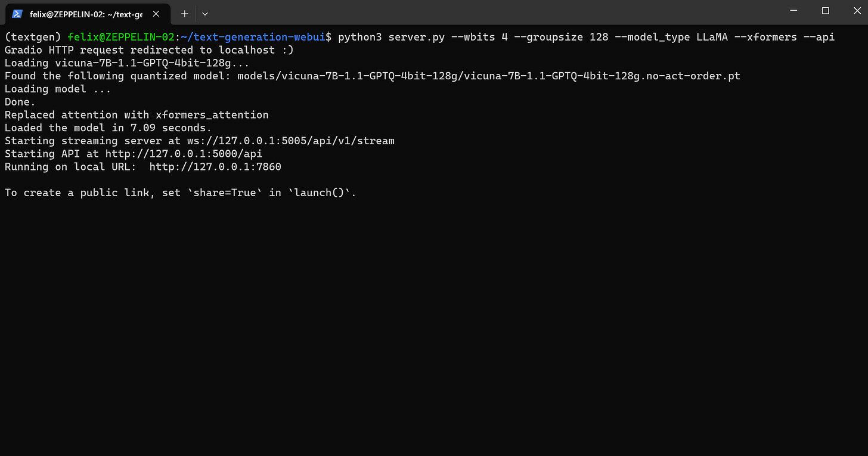Click the (textgen) environment prefix
The width and height of the screenshot is (868, 456).
(x=33, y=37)
